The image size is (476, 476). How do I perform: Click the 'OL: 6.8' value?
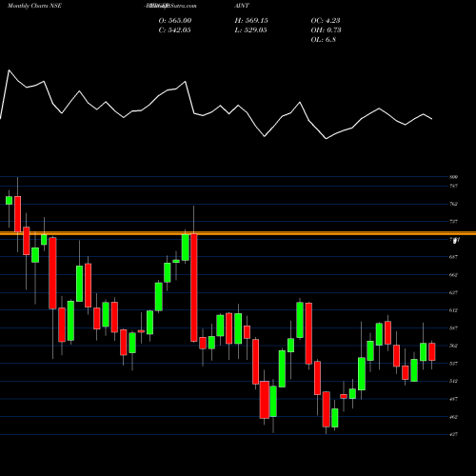click(x=323, y=39)
